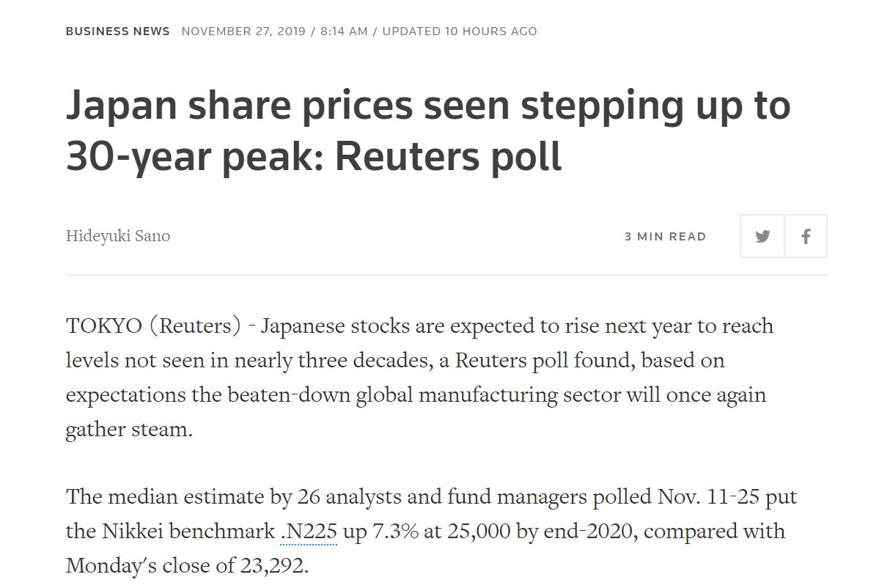Click the November 27, 2019 publish date

point(244,31)
